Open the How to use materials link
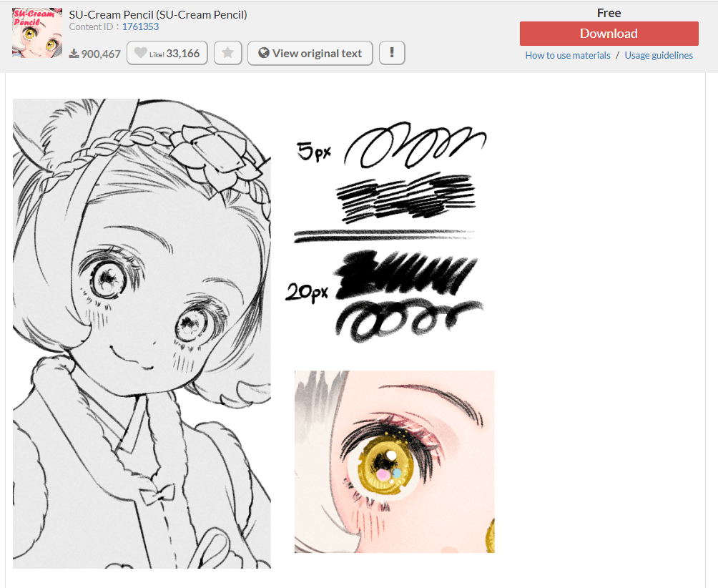 tap(568, 55)
